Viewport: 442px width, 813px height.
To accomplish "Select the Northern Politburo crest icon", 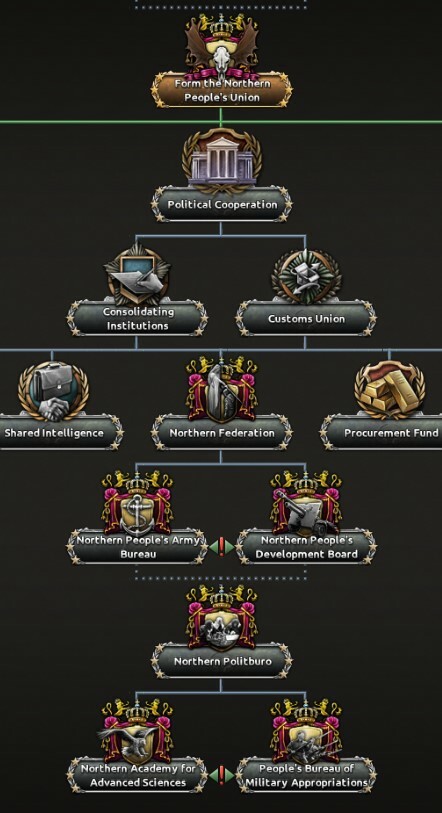I will pos(222,617).
